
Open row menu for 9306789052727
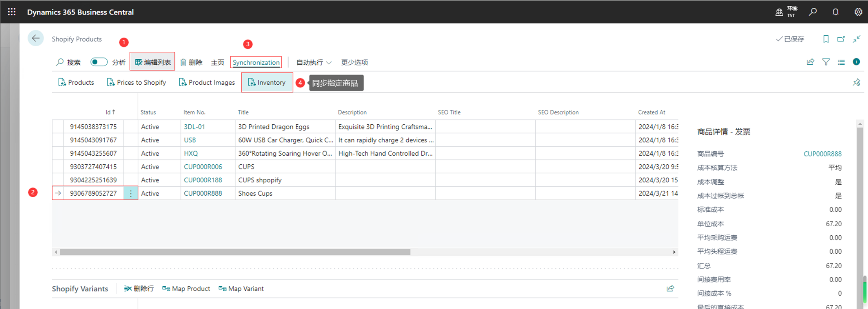tap(131, 193)
